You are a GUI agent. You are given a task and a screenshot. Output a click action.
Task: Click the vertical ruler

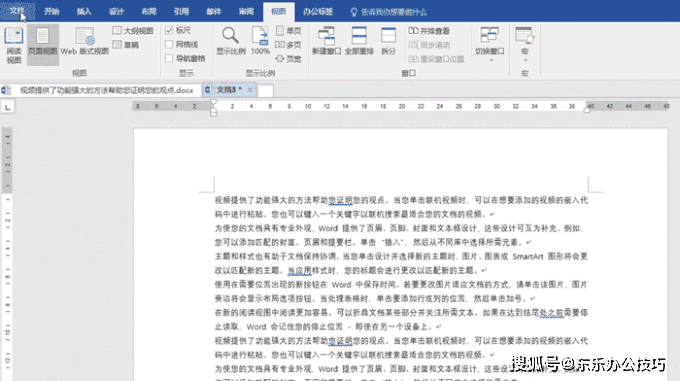coord(7,254)
